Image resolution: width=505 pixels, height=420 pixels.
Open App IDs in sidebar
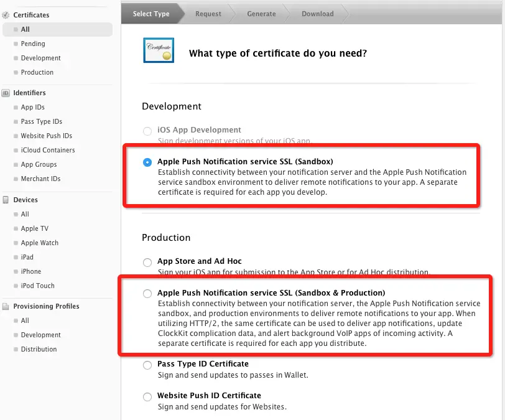(x=32, y=107)
